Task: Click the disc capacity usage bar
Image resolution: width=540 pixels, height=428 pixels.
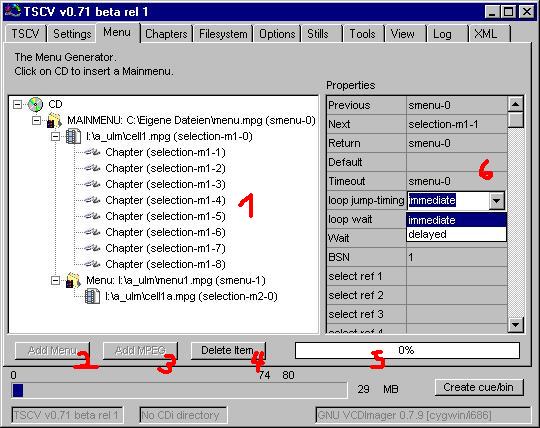Action: 179,390
